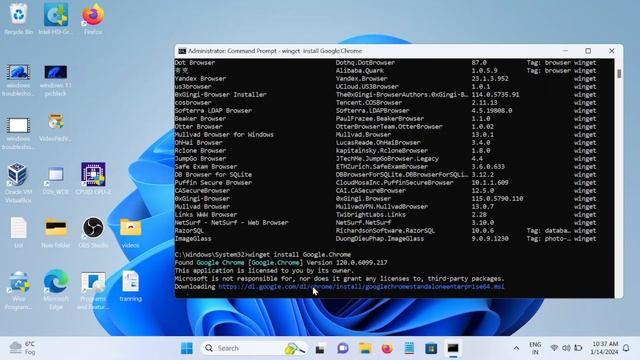
Task: Select the List text file on the desktop
Action: coord(18,232)
